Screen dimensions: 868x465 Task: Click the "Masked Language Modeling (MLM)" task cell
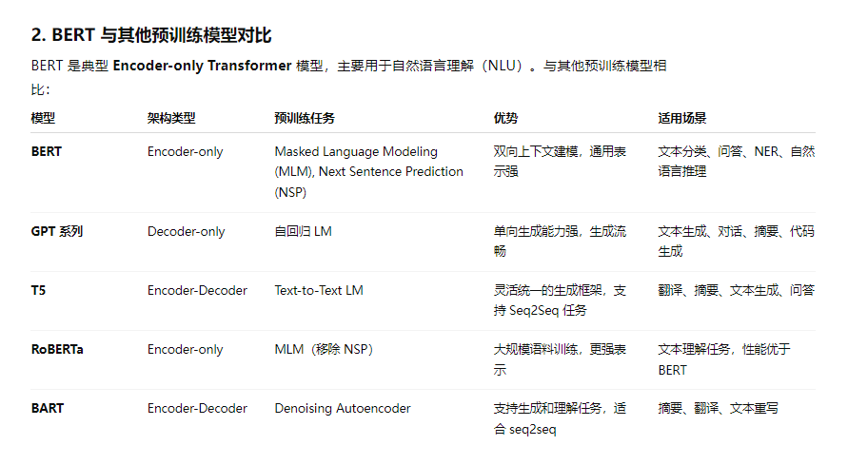[368, 172]
